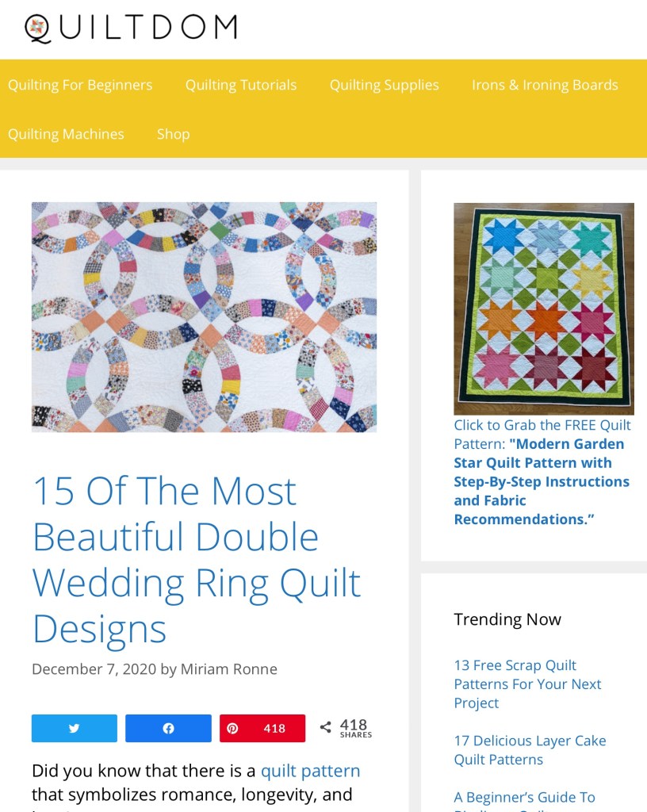Open Quilting For Beginners menu
The height and width of the screenshot is (812, 647).
[x=80, y=85]
